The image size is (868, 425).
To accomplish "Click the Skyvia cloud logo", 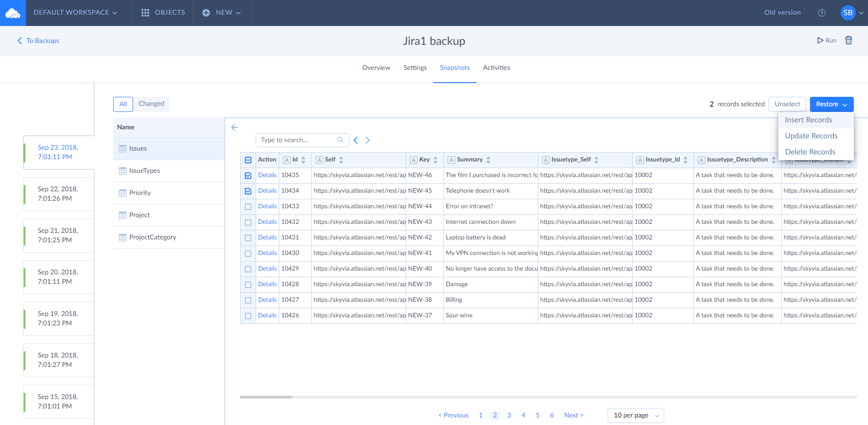I will 13,13.
